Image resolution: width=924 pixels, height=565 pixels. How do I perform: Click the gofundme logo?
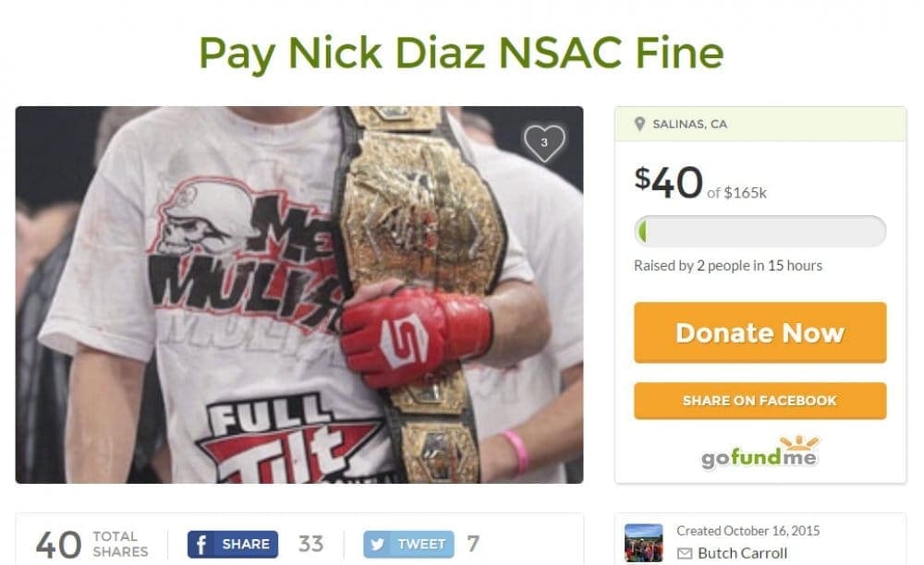tap(760, 453)
